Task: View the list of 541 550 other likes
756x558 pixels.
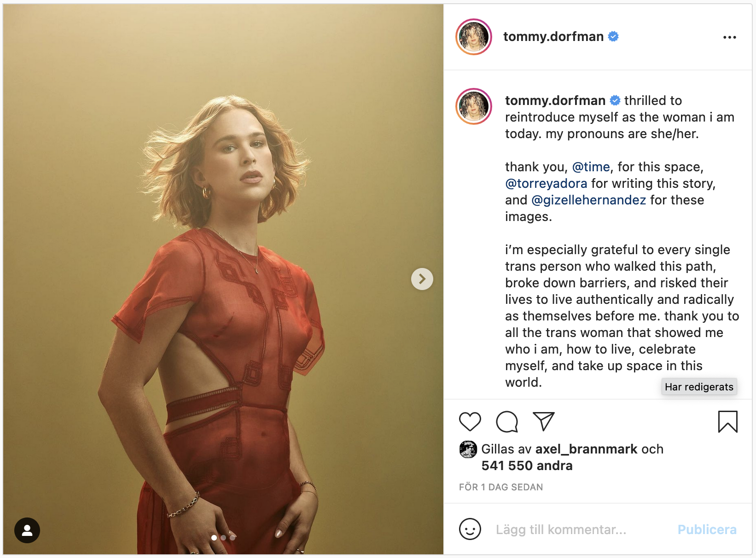Action: pyautogui.click(x=527, y=465)
